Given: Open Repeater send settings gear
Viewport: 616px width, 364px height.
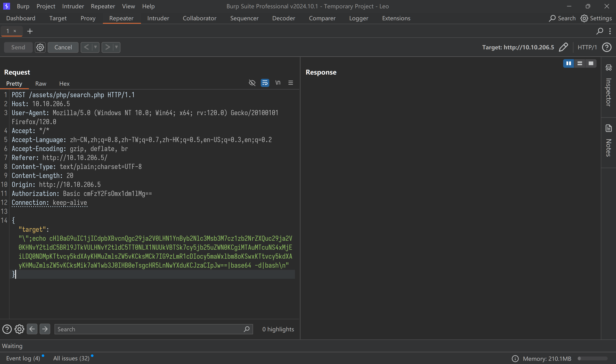Looking at the screenshot, I should pos(40,47).
